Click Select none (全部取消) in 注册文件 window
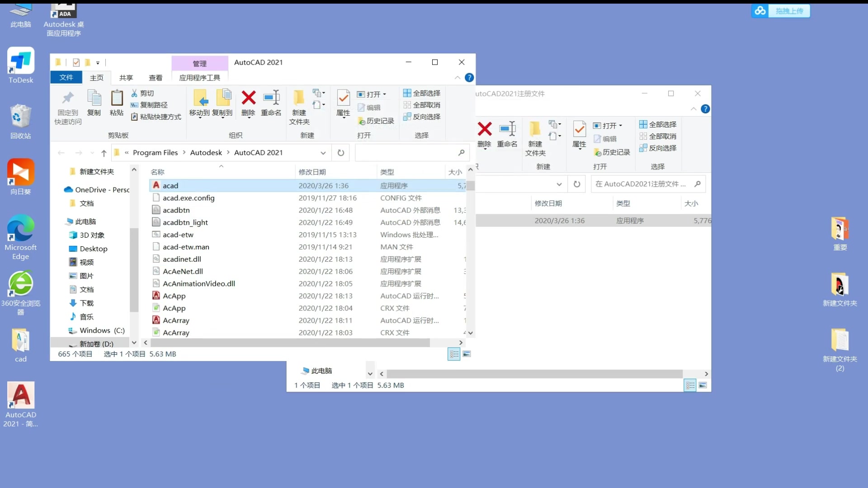868x488 pixels. click(658, 136)
